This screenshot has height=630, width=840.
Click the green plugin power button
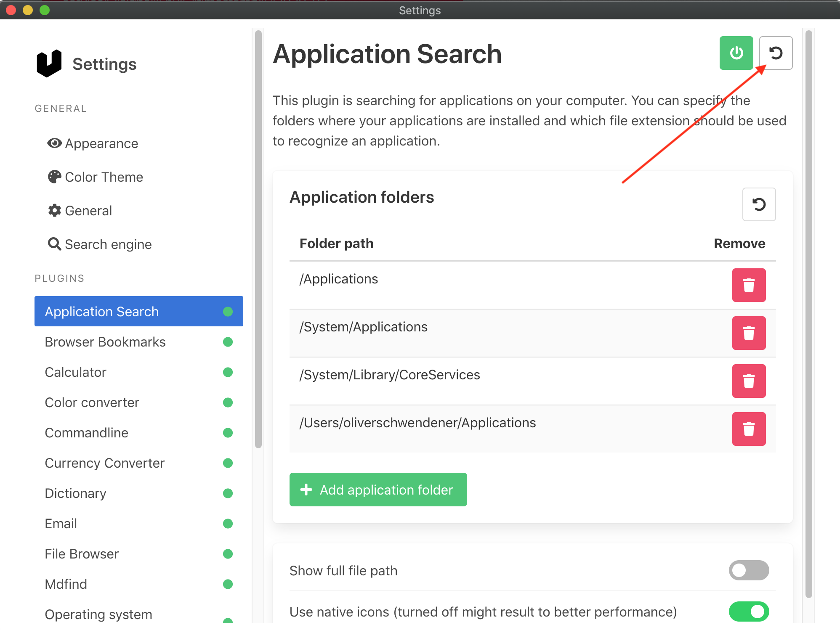(736, 53)
